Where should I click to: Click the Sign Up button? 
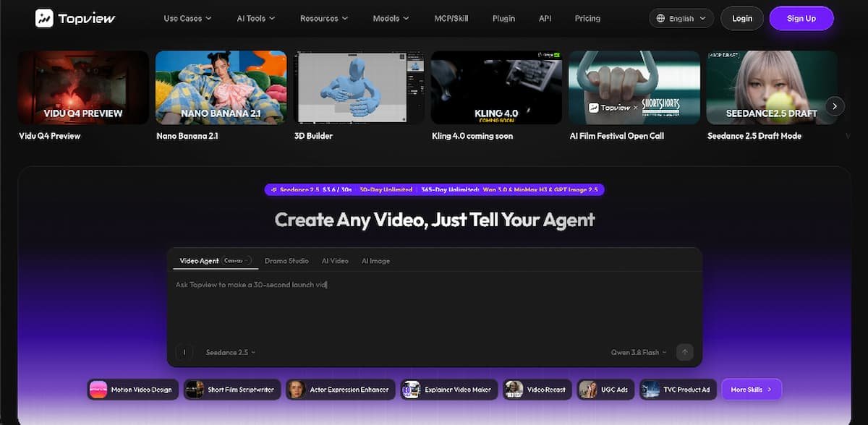click(x=801, y=19)
